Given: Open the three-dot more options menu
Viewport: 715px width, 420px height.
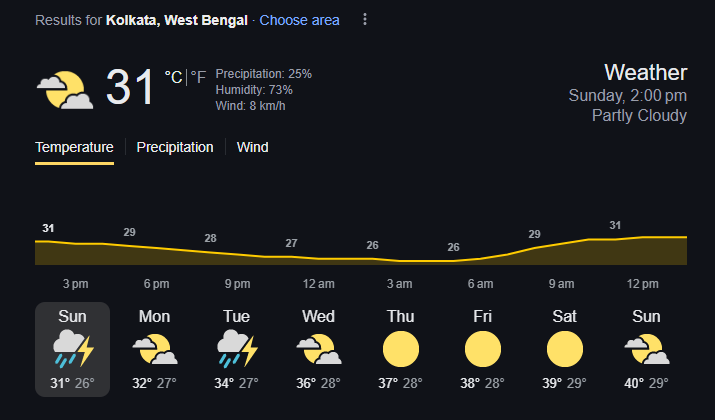Looking at the screenshot, I should click(x=365, y=20).
